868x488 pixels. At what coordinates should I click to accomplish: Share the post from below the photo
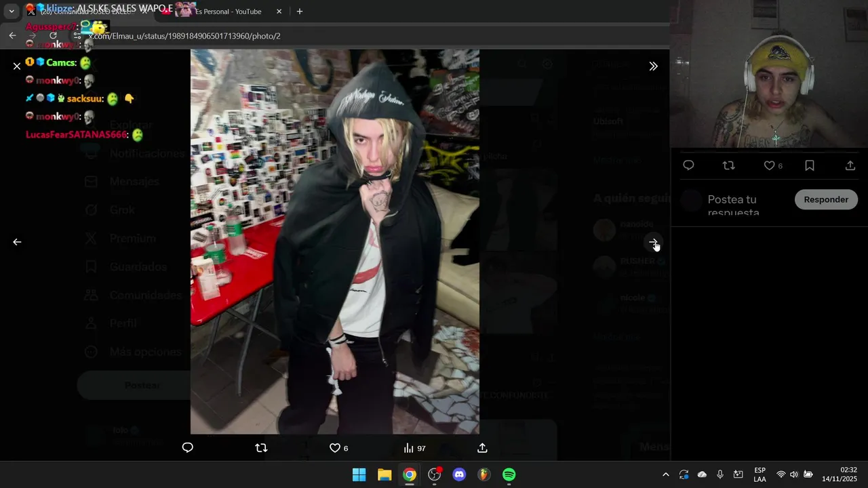click(482, 448)
